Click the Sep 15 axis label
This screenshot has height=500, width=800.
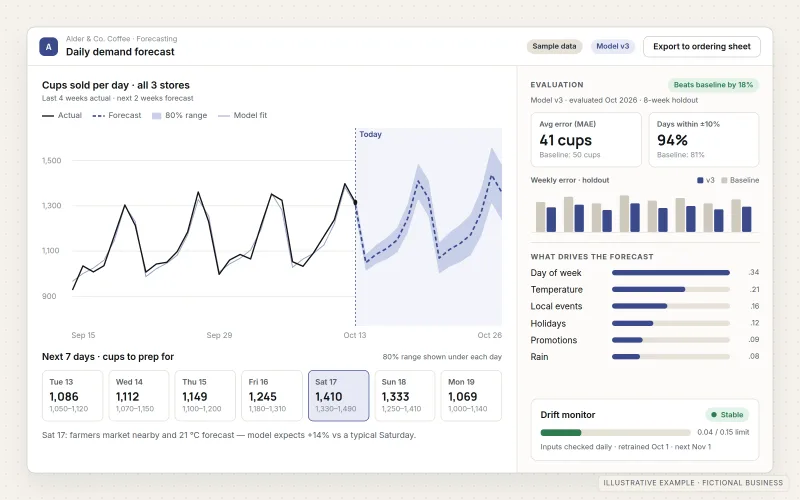click(83, 335)
